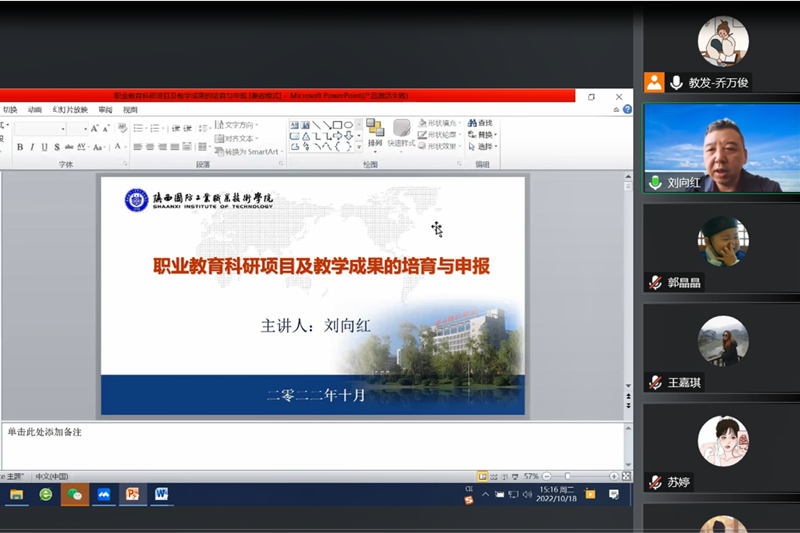The height and width of the screenshot is (533, 800).
Task: Click Convert to SmartArt button
Action: (x=248, y=152)
